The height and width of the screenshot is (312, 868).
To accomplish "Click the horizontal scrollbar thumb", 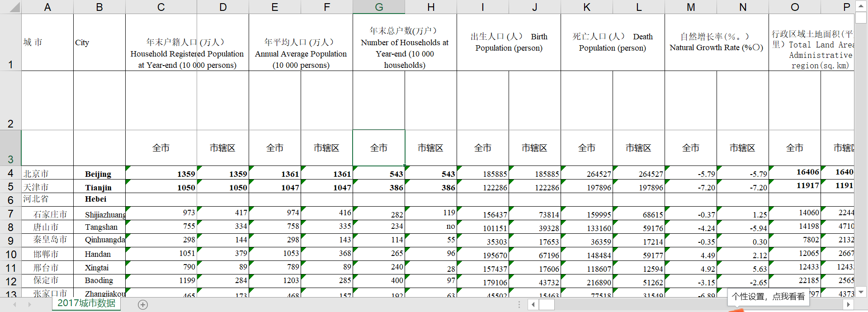I will [547, 305].
